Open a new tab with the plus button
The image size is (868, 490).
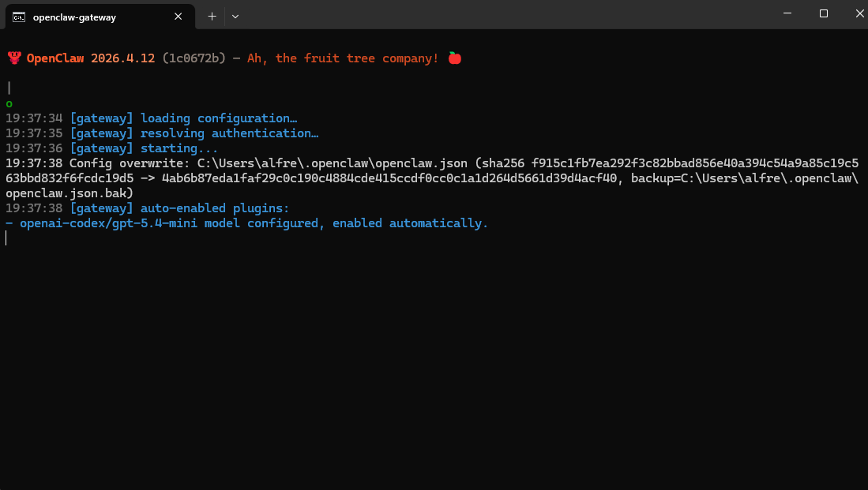pos(212,16)
